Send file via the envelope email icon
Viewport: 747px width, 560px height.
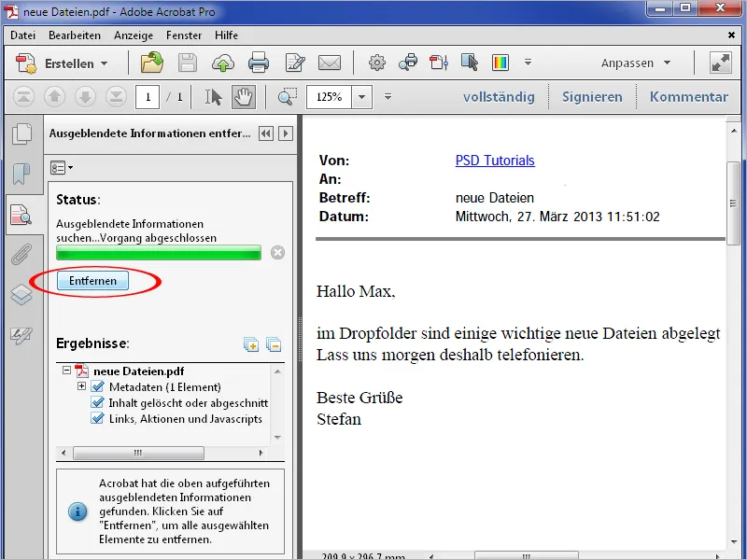tap(330, 63)
